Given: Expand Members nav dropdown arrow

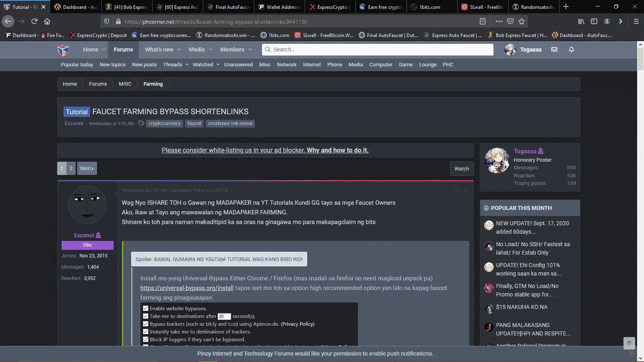Looking at the screenshot, I should (250, 49).
